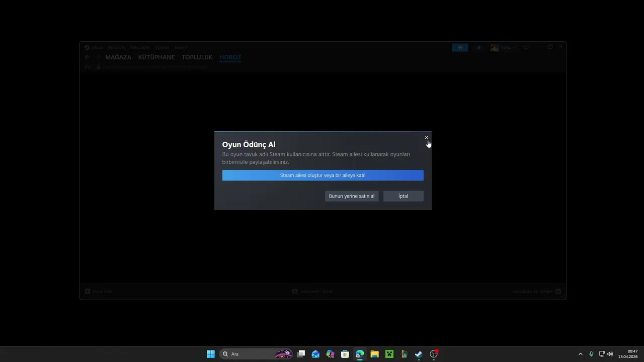Click the back arrow in Steam navigation
This screenshot has height=362, width=644.
[87, 57]
